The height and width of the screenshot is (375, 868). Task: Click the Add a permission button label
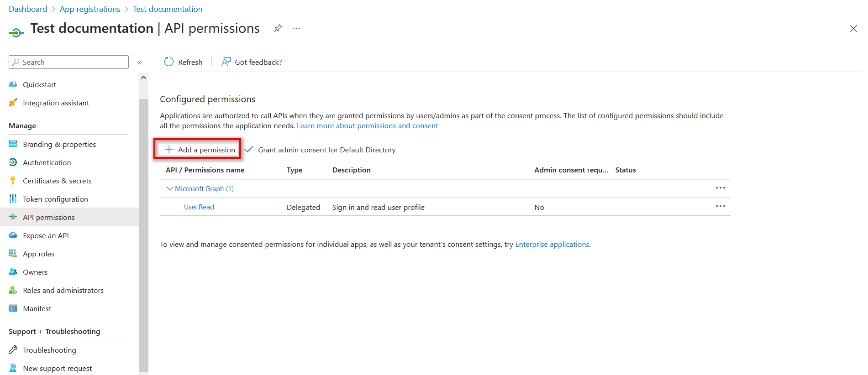206,150
